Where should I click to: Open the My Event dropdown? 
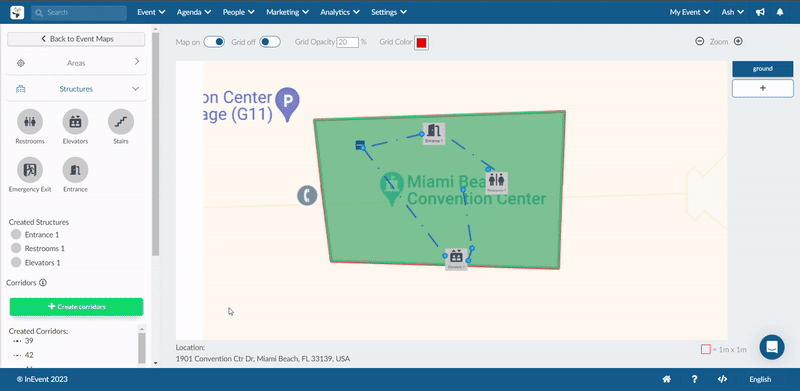point(690,12)
